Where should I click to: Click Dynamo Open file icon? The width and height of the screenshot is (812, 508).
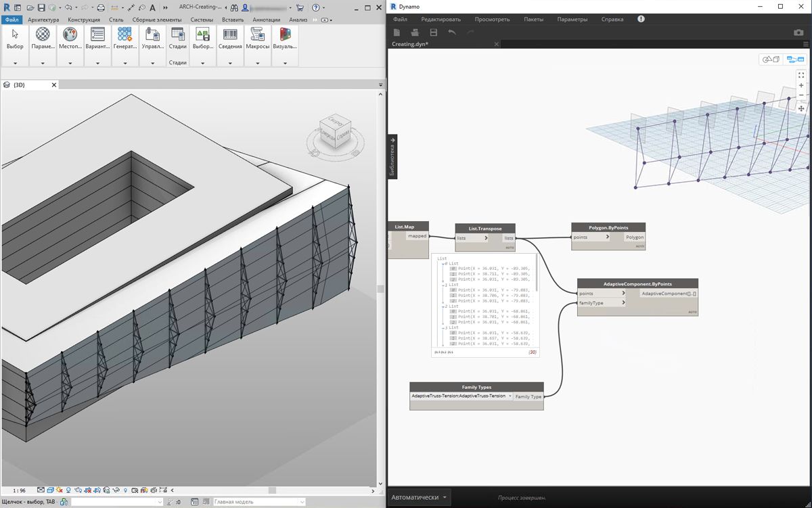point(415,32)
